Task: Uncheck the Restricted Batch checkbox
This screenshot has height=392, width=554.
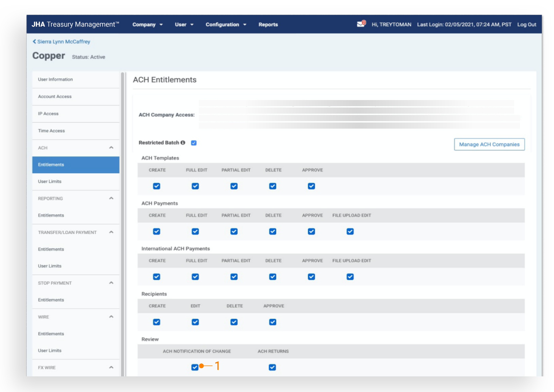Action: click(194, 143)
